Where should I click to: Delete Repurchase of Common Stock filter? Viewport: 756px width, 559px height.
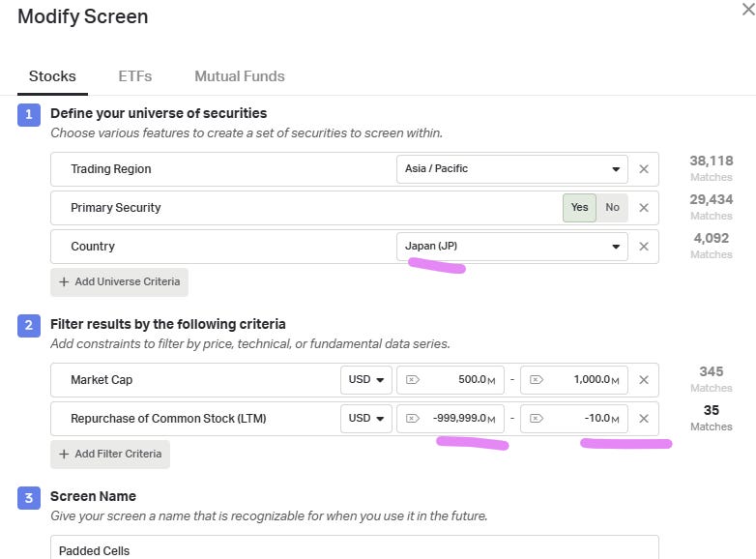(x=644, y=419)
